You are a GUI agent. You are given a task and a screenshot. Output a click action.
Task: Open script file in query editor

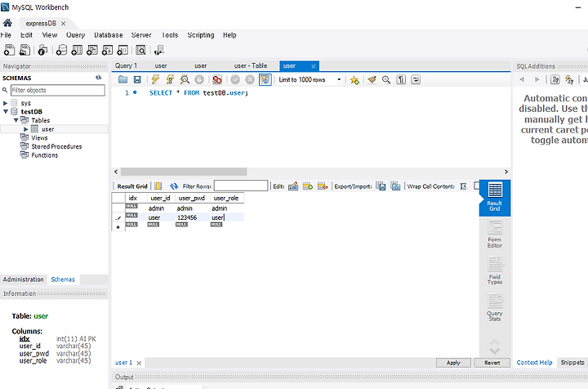(x=122, y=79)
